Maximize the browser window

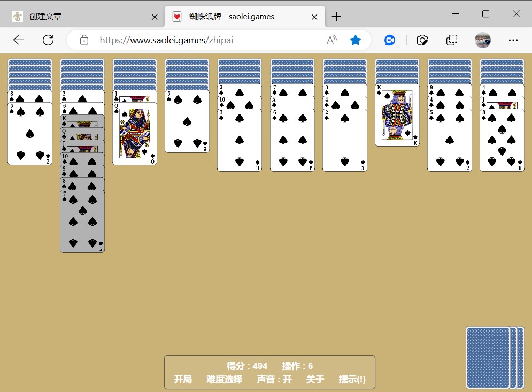point(485,14)
